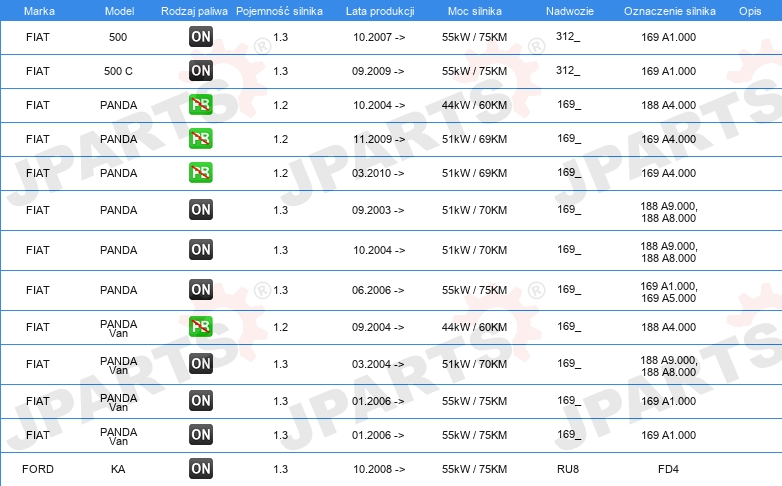This screenshot has width=782, height=486.
Task: Select the FORD brand cell
Action: coord(38,469)
